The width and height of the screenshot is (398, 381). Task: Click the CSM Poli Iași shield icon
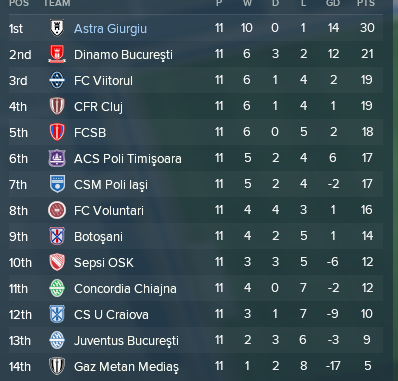57,184
